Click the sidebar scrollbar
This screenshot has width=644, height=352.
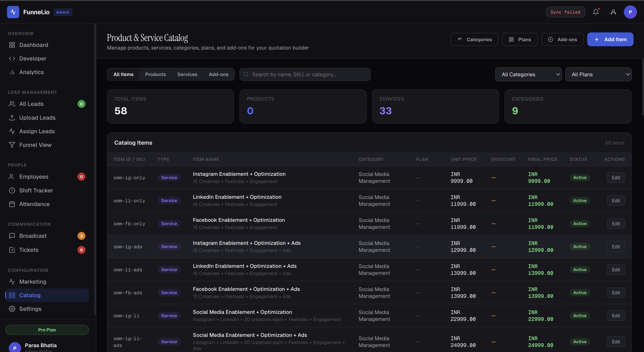(x=95, y=169)
